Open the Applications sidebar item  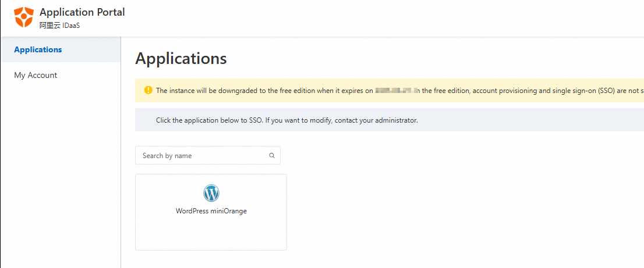61,49
